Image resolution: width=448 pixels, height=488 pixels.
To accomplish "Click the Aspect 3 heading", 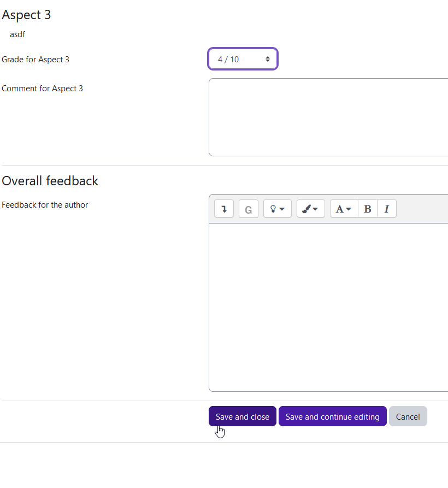I will (26, 15).
